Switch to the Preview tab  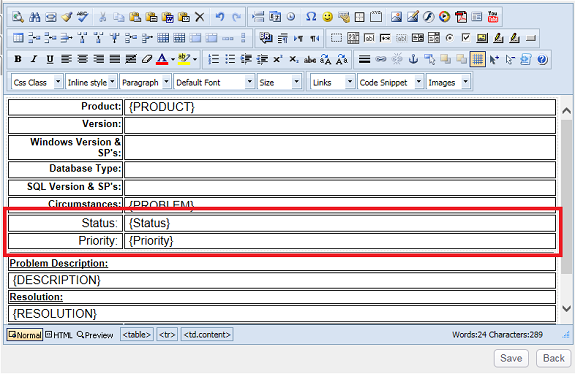95,335
